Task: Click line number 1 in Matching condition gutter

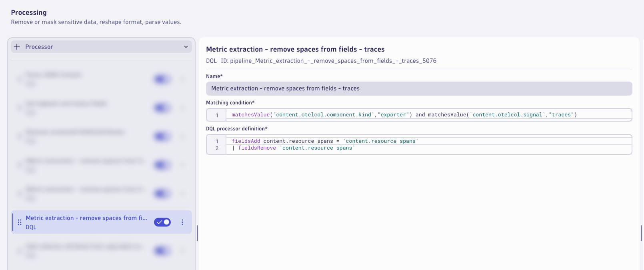Action: coord(217,115)
